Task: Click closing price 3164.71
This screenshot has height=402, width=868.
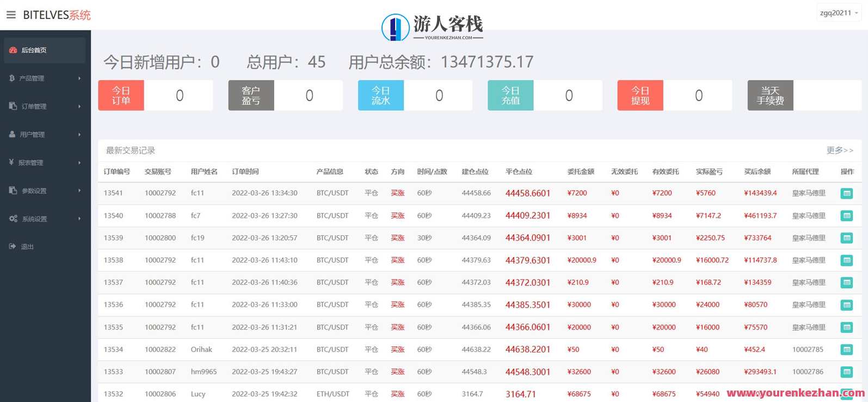Action: (x=521, y=394)
